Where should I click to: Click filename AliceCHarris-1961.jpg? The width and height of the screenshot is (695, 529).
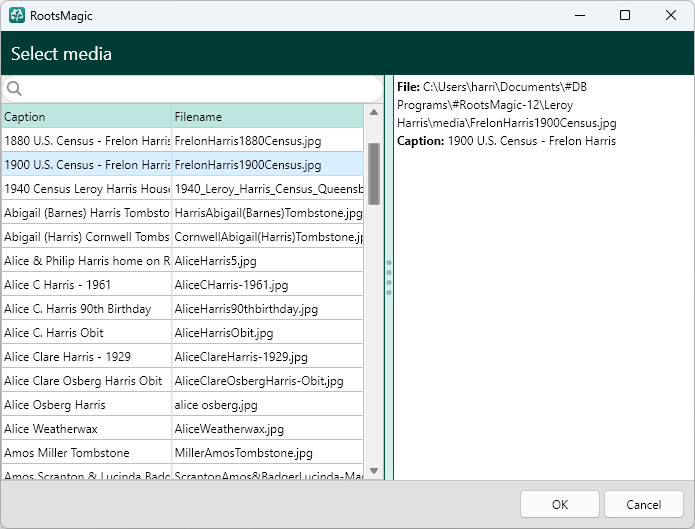click(231, 285)
